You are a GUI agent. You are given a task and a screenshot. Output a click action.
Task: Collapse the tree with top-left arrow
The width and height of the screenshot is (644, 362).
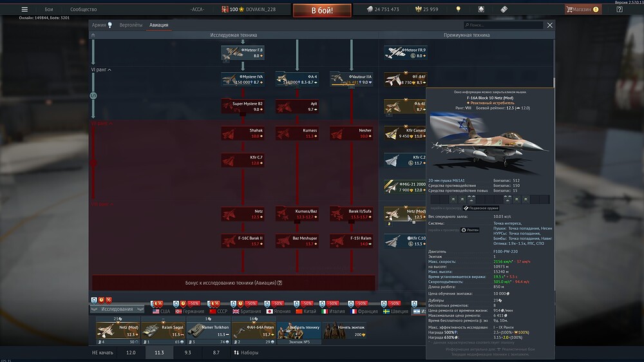pos(93,35)
